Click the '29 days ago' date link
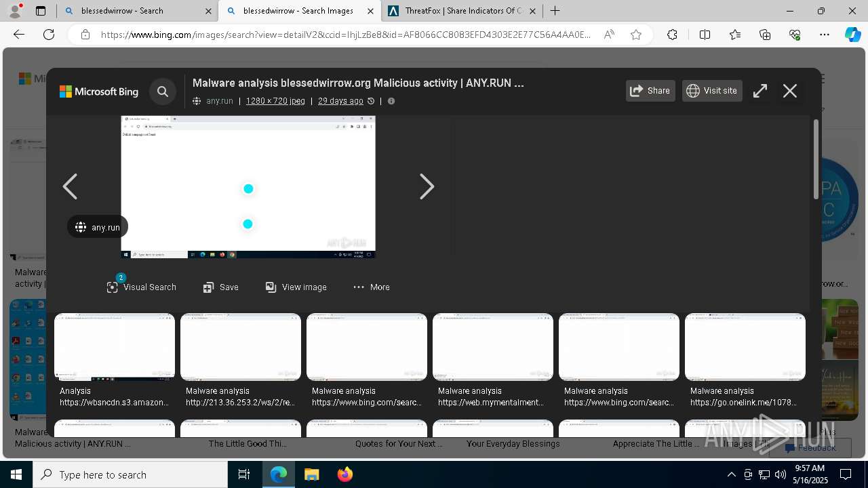868x488 pixels. tap(340, 101)
